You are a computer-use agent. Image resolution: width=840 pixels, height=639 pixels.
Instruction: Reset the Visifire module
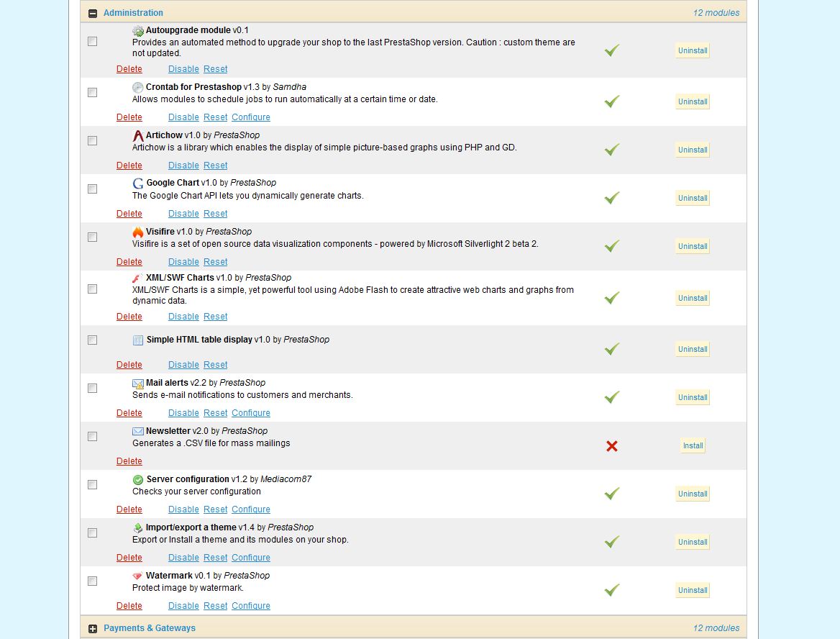point(215,262)
